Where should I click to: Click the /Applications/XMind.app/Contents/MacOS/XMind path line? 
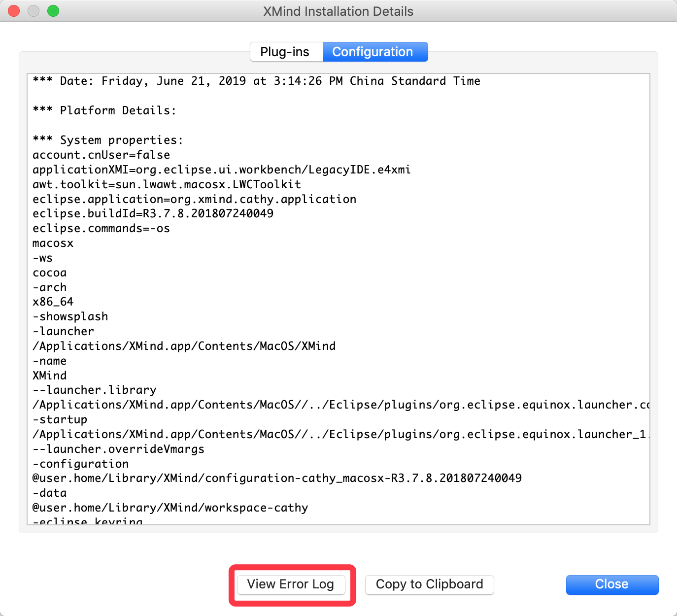coord(184,346)
